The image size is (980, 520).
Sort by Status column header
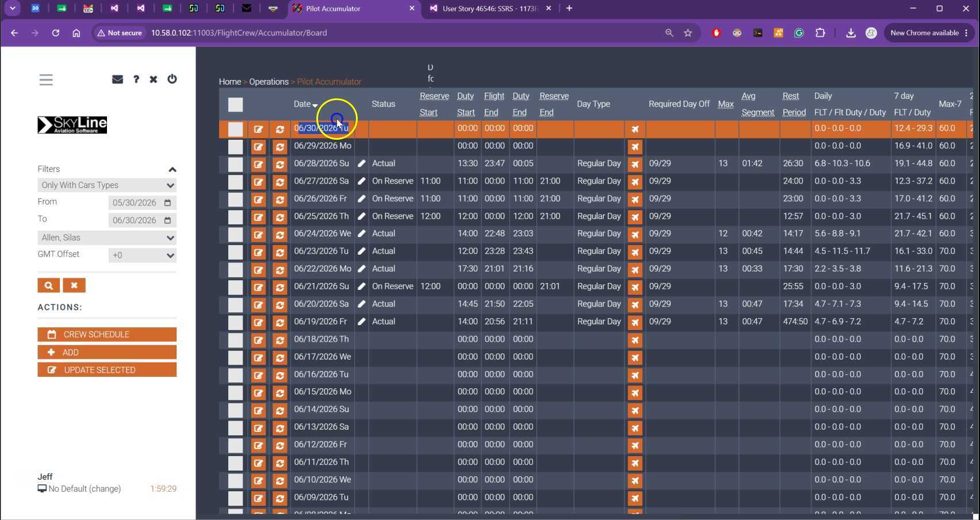pos(383,104)
